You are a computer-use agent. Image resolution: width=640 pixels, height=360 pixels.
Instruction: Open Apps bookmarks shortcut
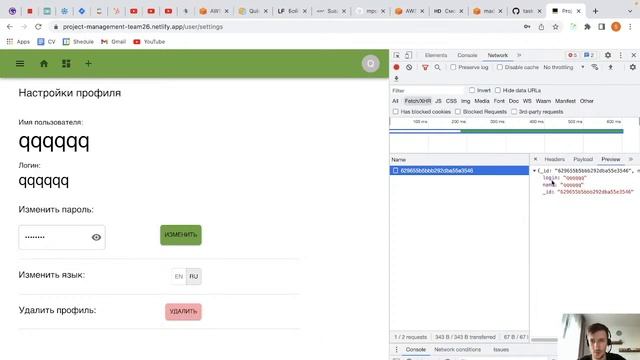(18, 42)
